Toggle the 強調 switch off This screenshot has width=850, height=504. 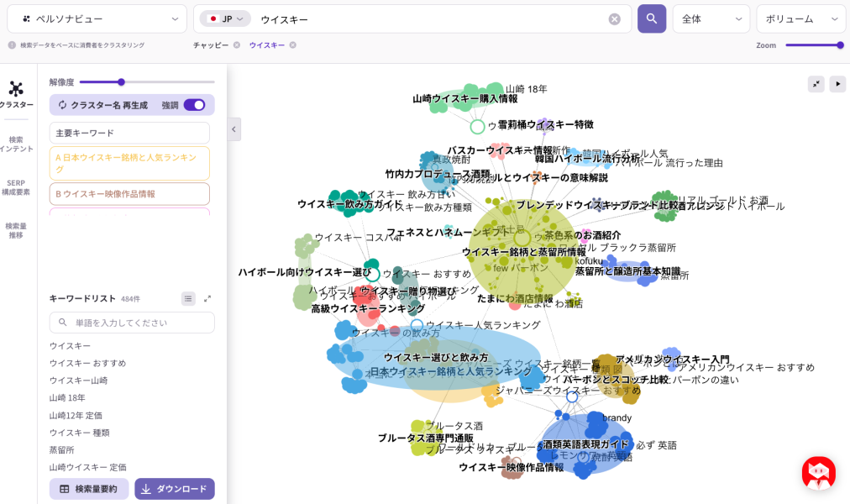click(x=194, y=105)
